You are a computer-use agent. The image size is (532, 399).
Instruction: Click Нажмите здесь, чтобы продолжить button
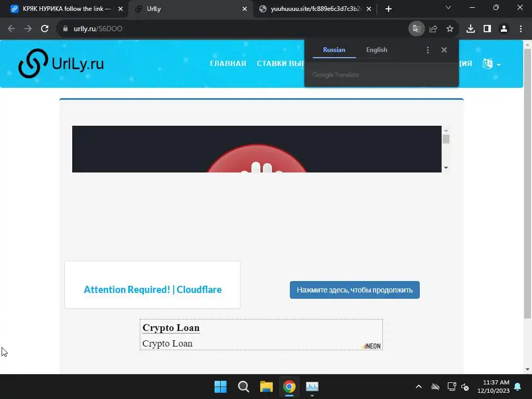(354, 290)
